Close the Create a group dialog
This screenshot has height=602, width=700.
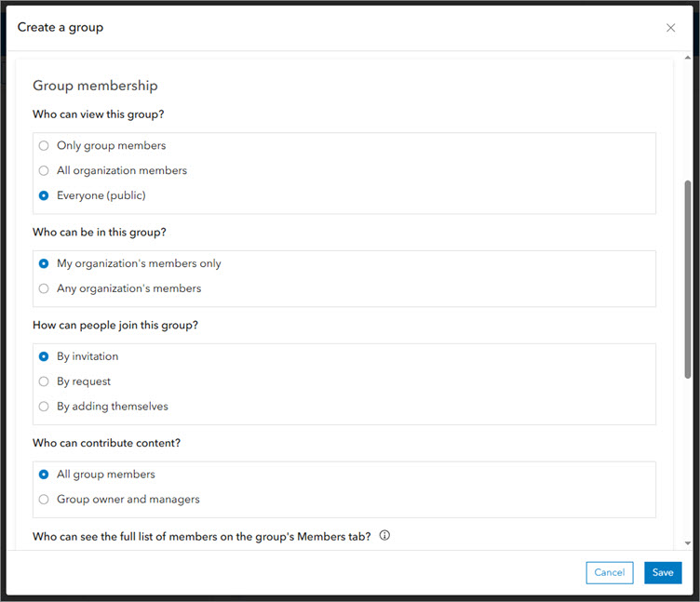click(x=670, y=28)
